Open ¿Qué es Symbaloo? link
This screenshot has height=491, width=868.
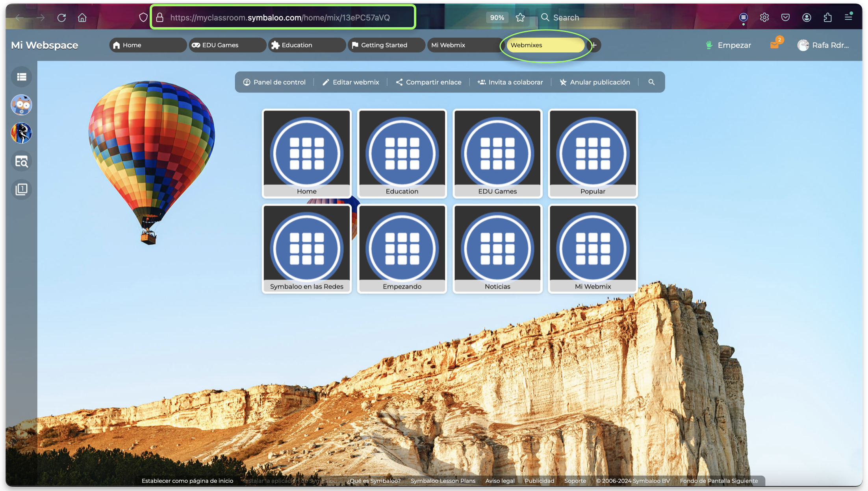click(374, 480)
